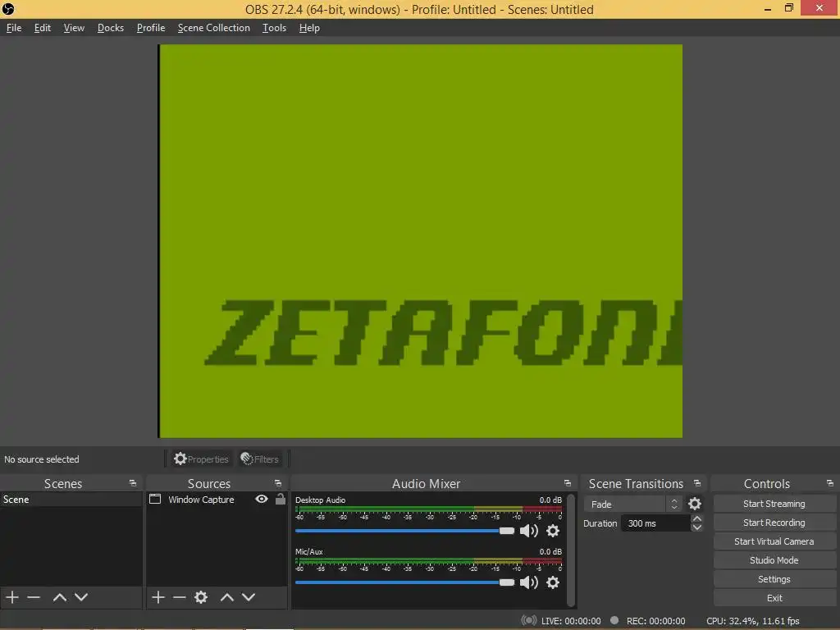
Task: Move source down in Sources panel
Action: [x=249, y=597]
